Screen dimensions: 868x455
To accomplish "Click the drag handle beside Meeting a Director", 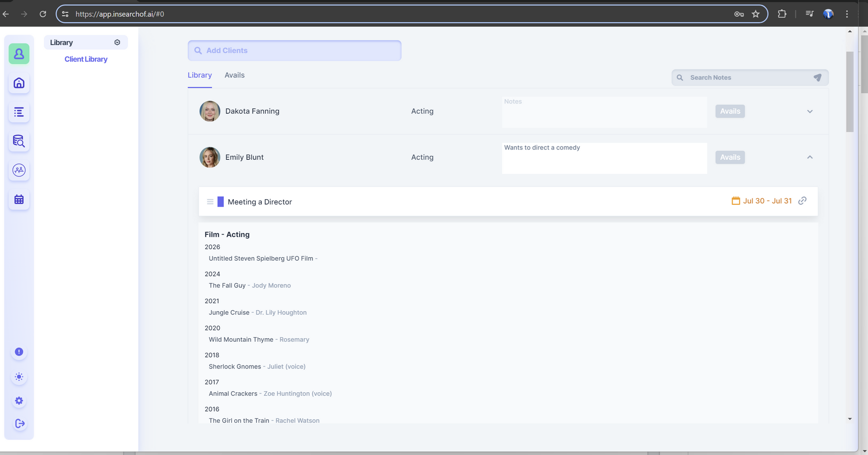I will coord(210,202).
